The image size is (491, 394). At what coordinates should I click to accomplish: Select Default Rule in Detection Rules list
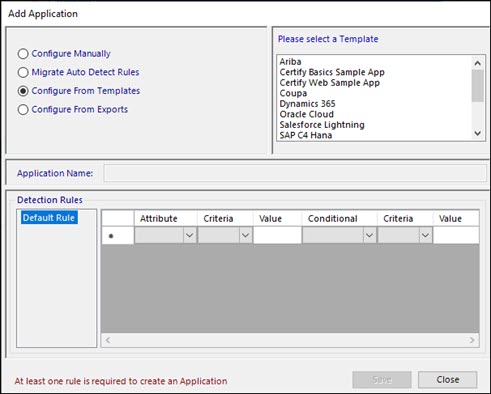click(49, 218)
